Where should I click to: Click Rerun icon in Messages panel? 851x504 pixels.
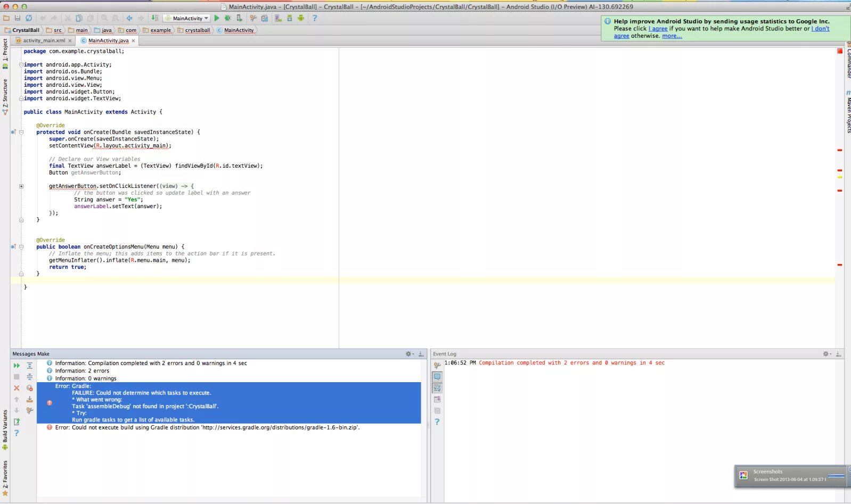point(17,366)
